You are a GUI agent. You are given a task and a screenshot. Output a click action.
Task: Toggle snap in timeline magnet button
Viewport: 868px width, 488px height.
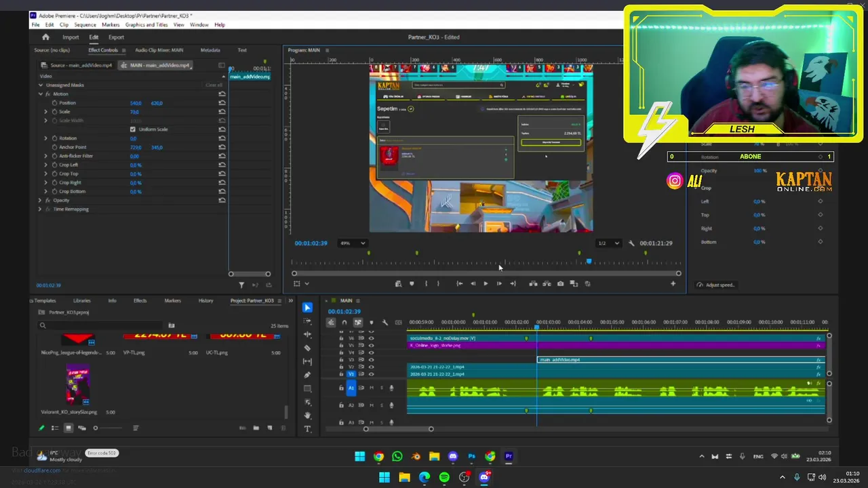tap(344, 323)
